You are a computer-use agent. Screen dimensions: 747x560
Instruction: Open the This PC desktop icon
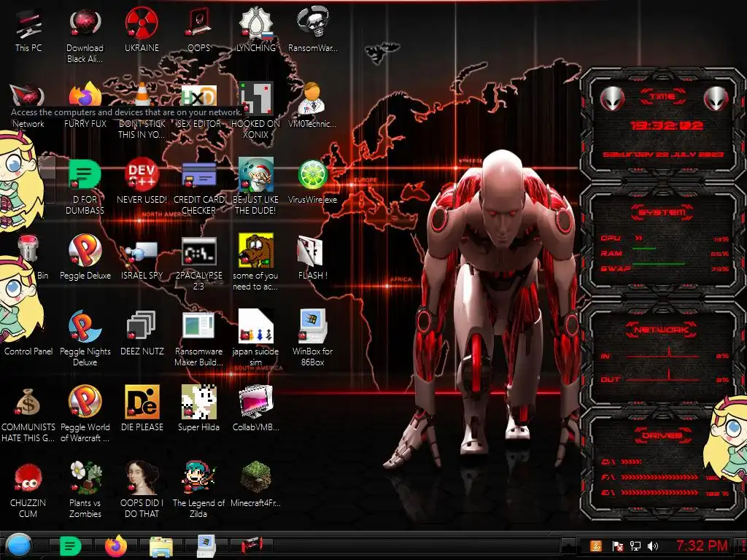coord(28,31)
